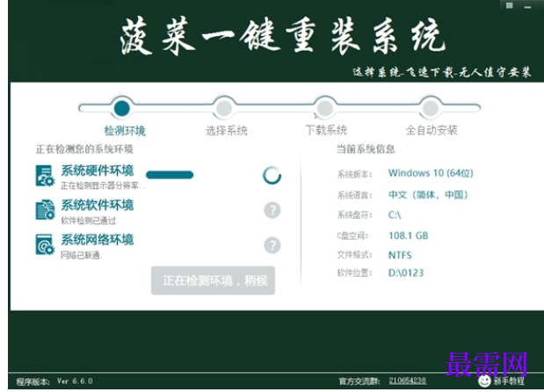This screenshot has height=392, width=544.
Task: Click the 官方交流群 label
Action: coord(359,381)
